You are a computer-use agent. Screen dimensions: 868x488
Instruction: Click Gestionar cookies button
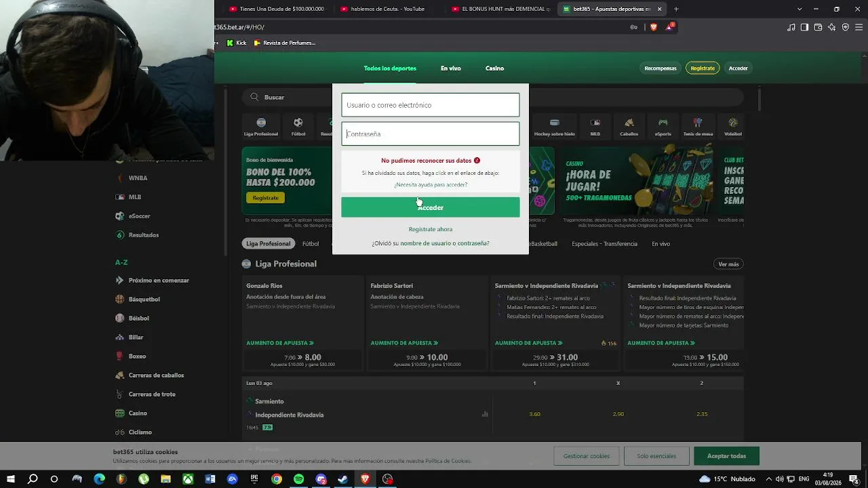click(587, 456)
